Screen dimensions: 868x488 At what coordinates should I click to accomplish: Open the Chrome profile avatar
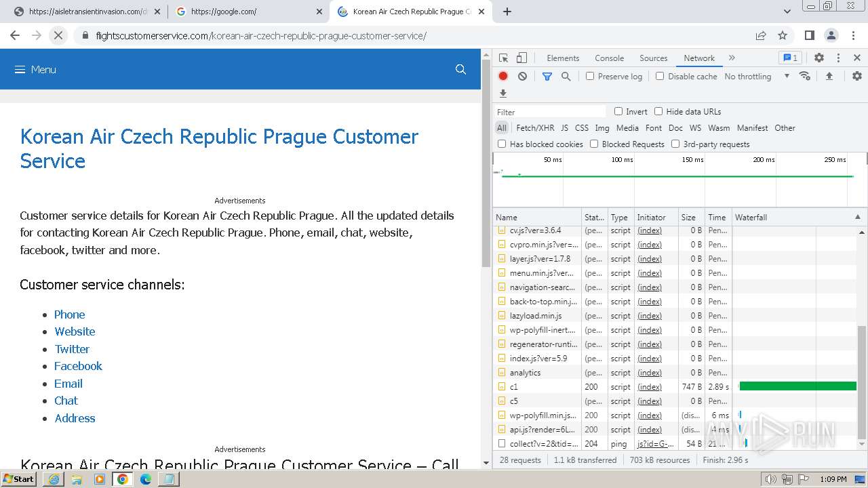pos(831,35)
